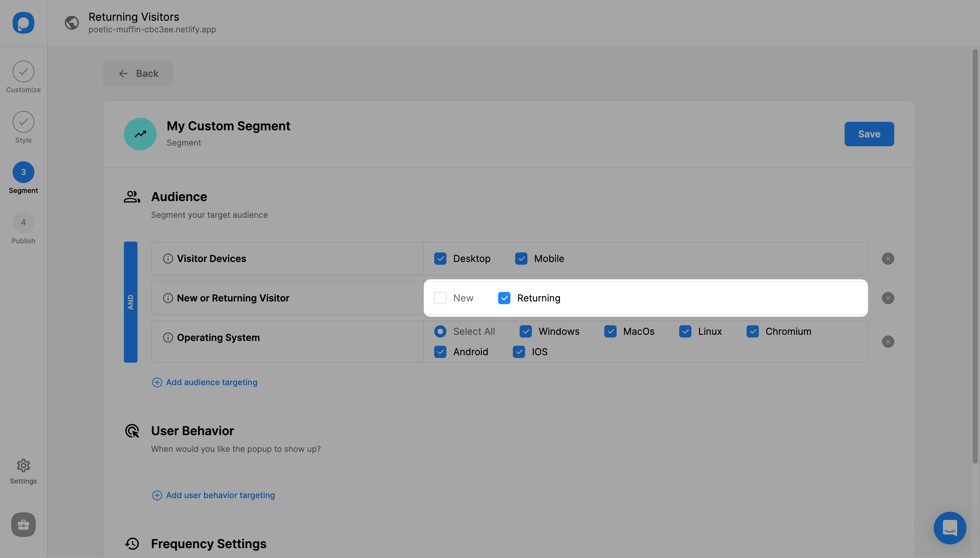
Task: Check the New visitor checkbox
Action: pyautogui.click(x=440, y=298)
